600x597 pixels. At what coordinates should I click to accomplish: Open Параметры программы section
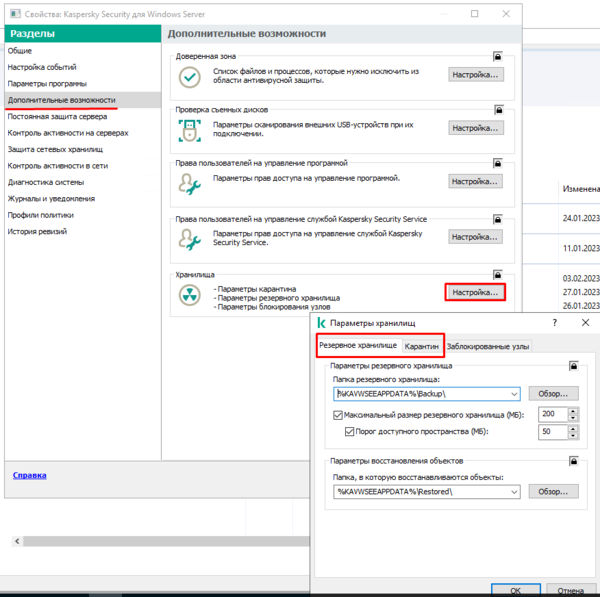click(x=83, y=84)
